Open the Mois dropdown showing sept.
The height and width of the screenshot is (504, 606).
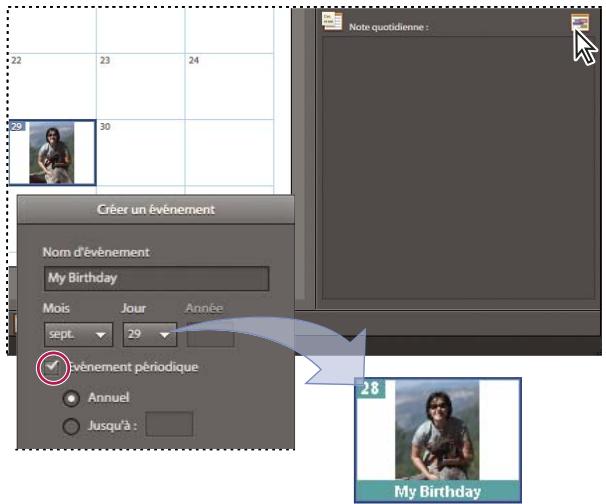(78, 334)
